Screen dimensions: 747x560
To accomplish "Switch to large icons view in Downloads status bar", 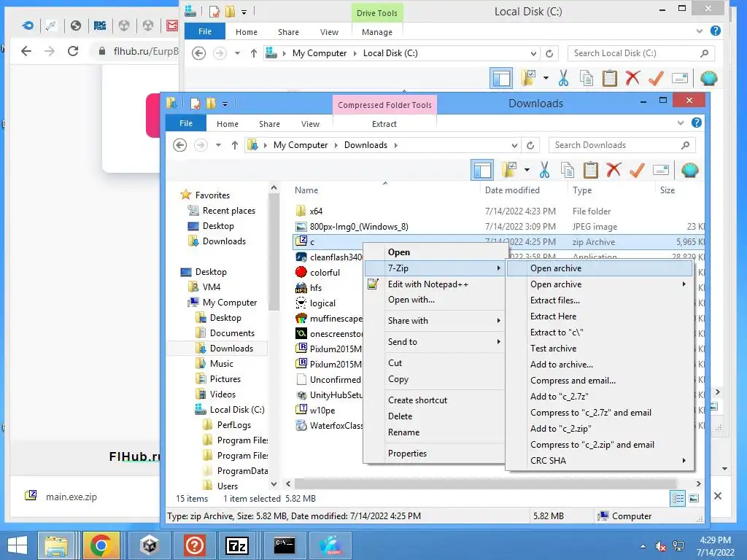I will pyautogui.click(x=694, y=499).
